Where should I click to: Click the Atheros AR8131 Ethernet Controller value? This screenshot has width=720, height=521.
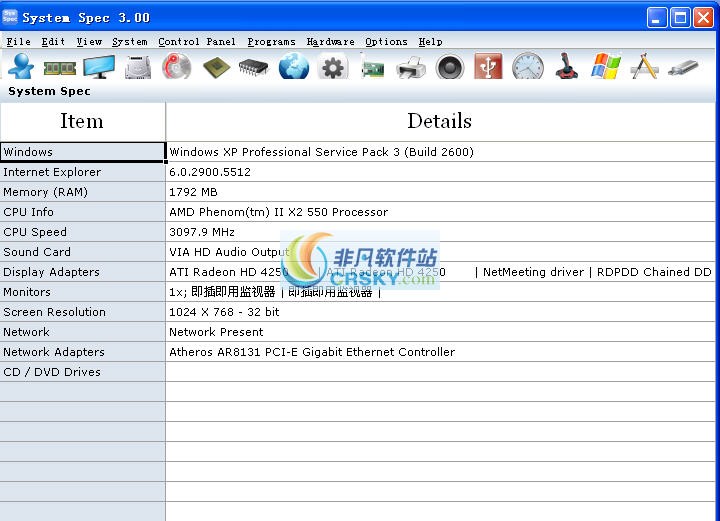click(x=312, y=352)
